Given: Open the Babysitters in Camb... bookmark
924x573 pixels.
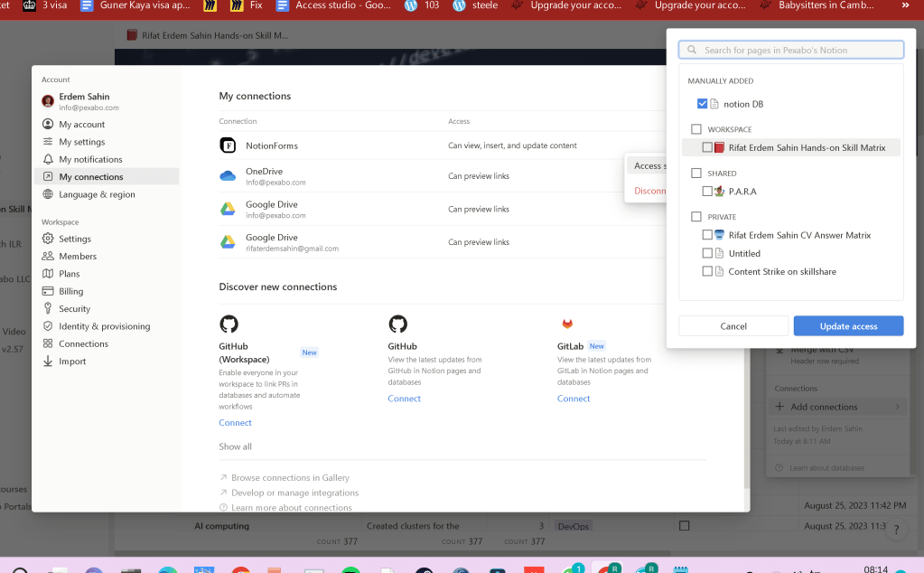Looking at the screenshot, I should coord(817,5).
